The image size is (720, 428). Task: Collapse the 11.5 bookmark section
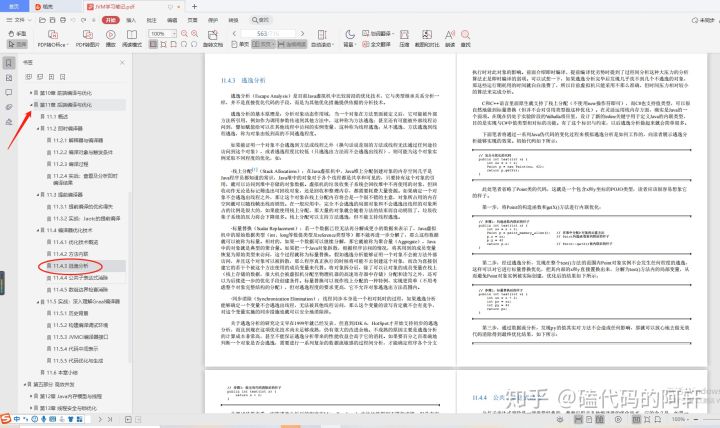[x=38, y=302]
